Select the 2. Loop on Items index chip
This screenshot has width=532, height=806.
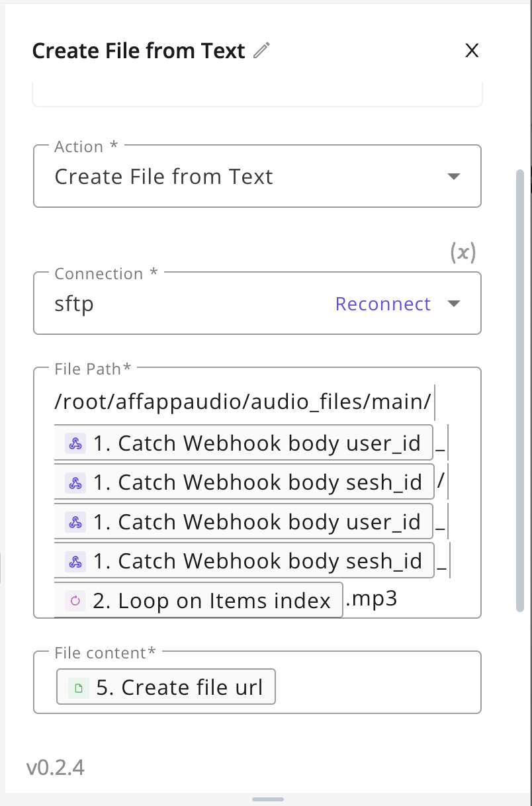coord(199,600)
